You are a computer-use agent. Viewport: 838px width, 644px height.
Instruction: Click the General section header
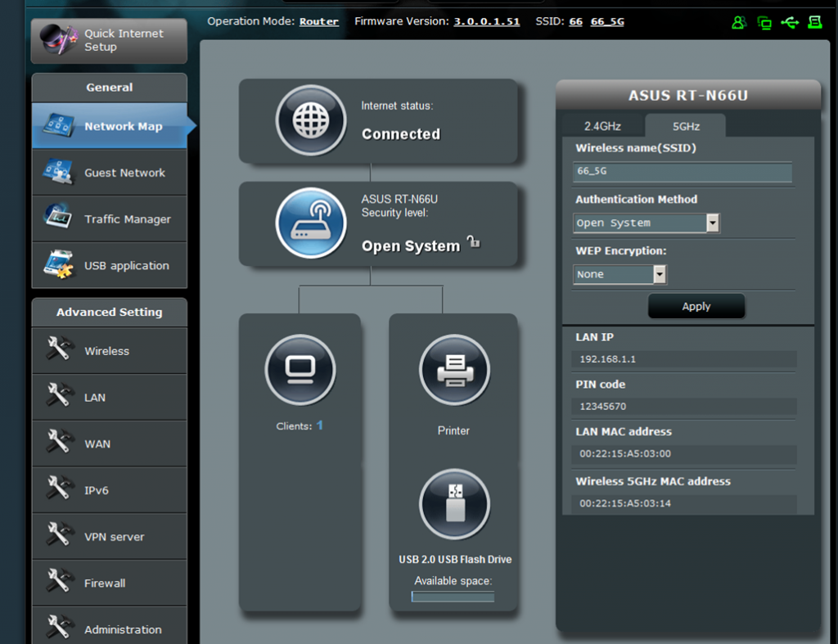(110, 88)
